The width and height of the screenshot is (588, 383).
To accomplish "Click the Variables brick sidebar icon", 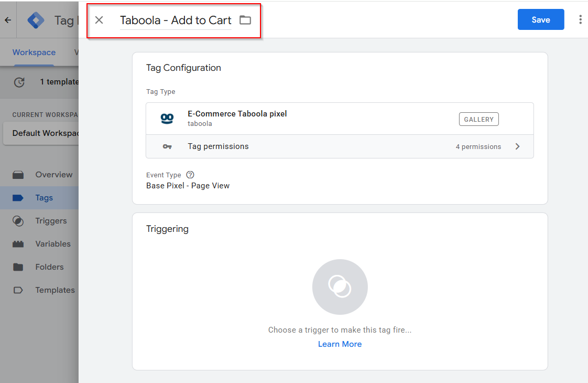I will point(18,244).
